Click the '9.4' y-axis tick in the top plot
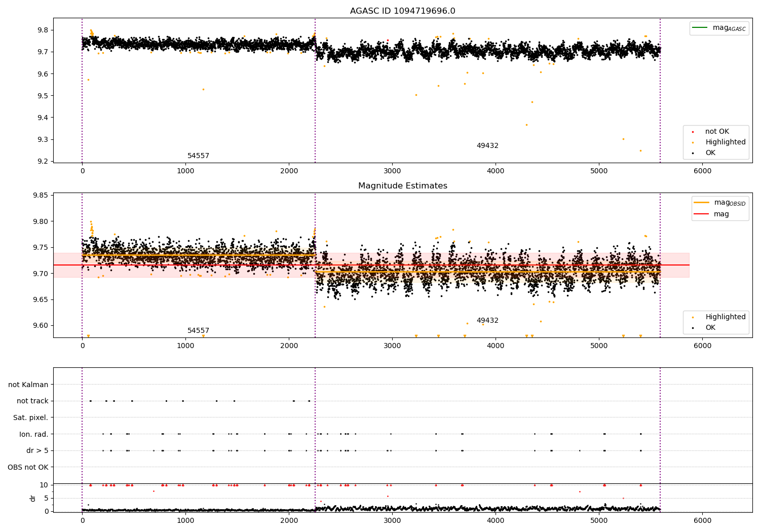760x532 pixels. 43,118
